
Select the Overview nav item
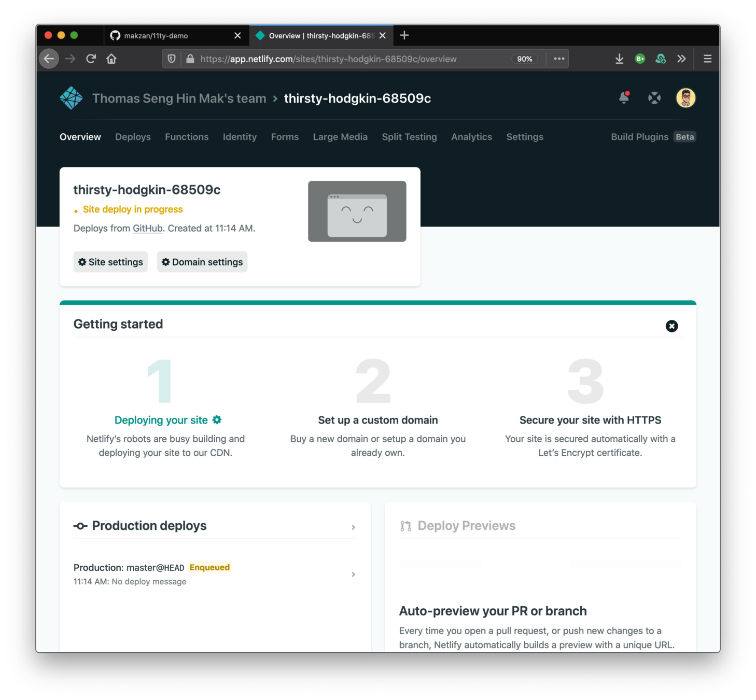[x=80, y=137]
